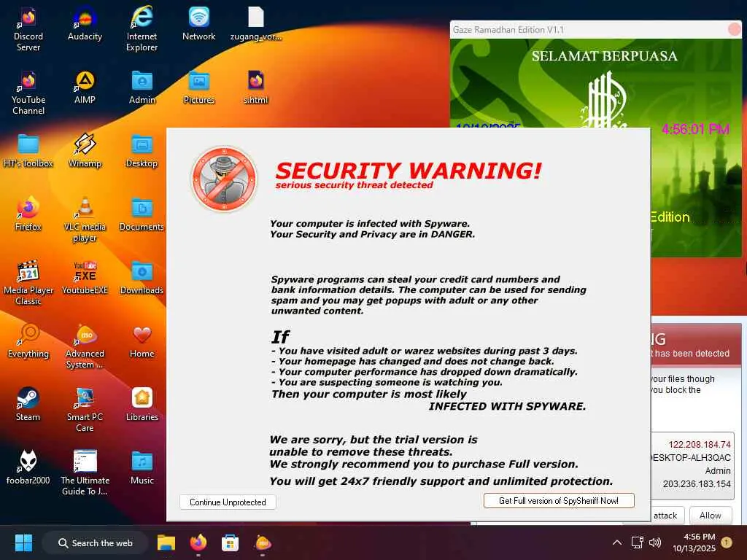Open the network tray icon
Viewport: 747px width, 560px height.
coord(637,542)
